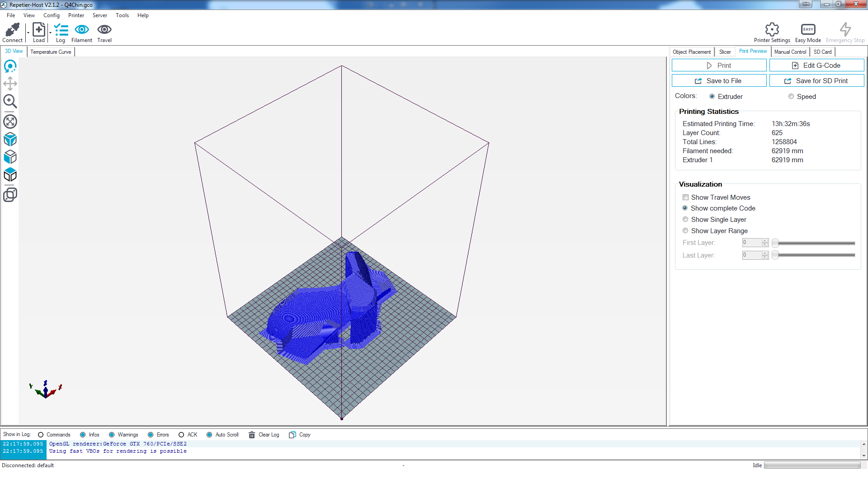Toggle Travel visibility eye icon
Viewport: 868px width, 488px height.
tap(104, 30)
